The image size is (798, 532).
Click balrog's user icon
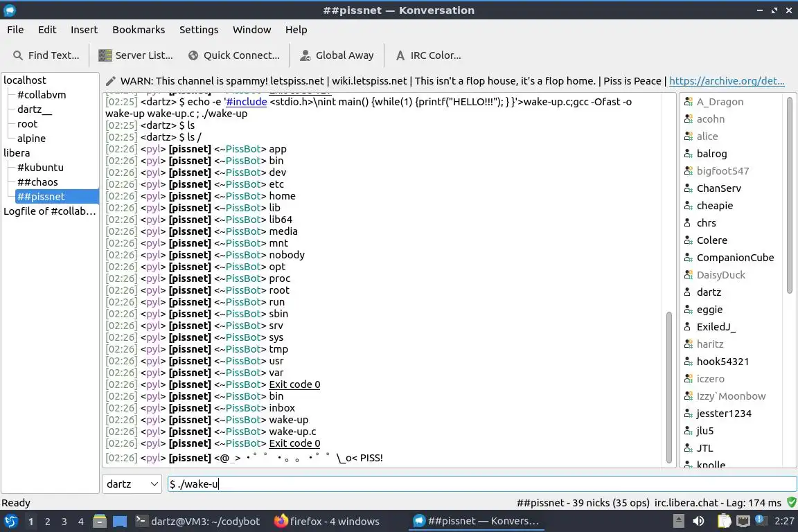click(688, 154)
